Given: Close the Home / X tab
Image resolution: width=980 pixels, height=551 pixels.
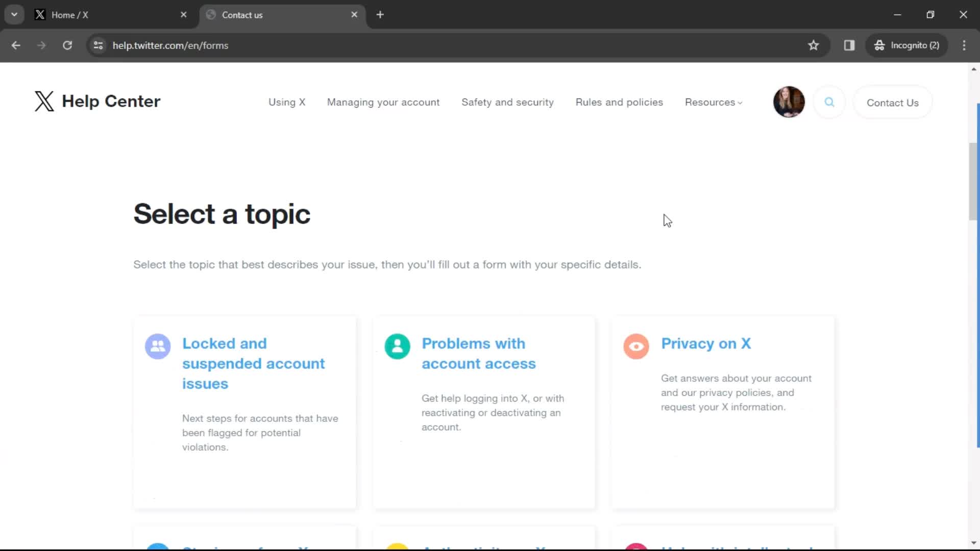Looking at the screenshot, I should coord(184,15).
